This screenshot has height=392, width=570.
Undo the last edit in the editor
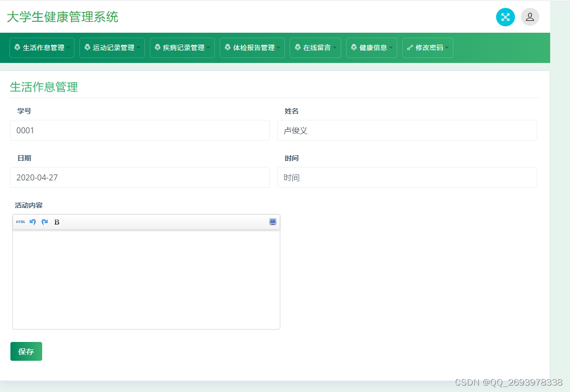tap(33, 222)
